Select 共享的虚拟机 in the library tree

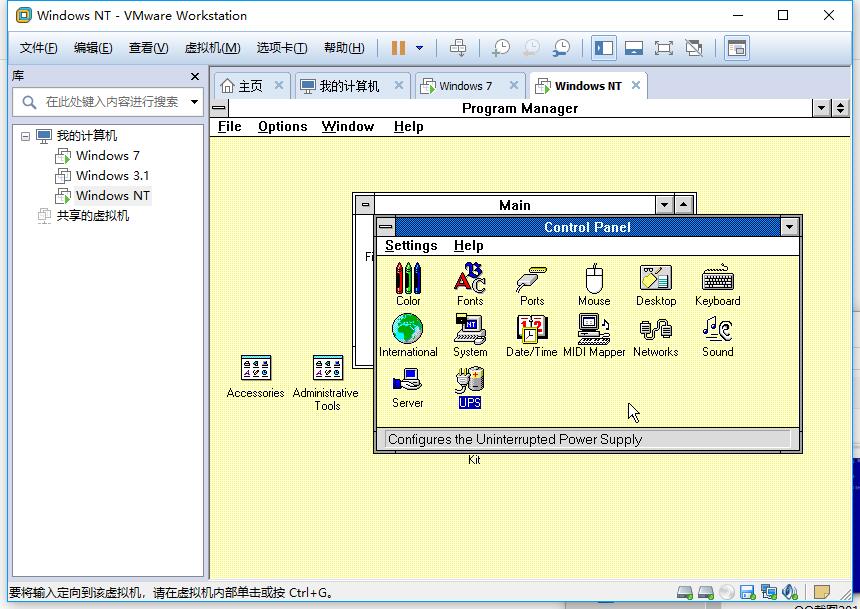coord(83,216)
